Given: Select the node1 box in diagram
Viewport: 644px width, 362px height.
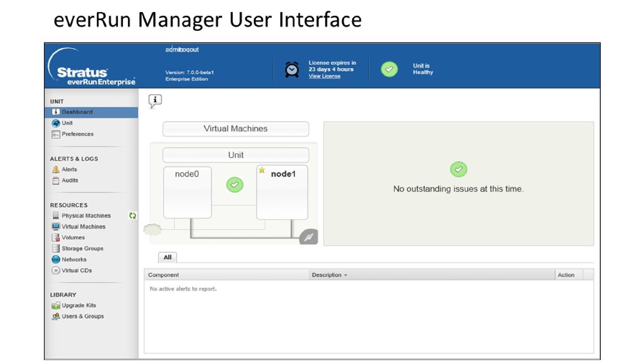Looking at the screenshot, I should 282,192.
